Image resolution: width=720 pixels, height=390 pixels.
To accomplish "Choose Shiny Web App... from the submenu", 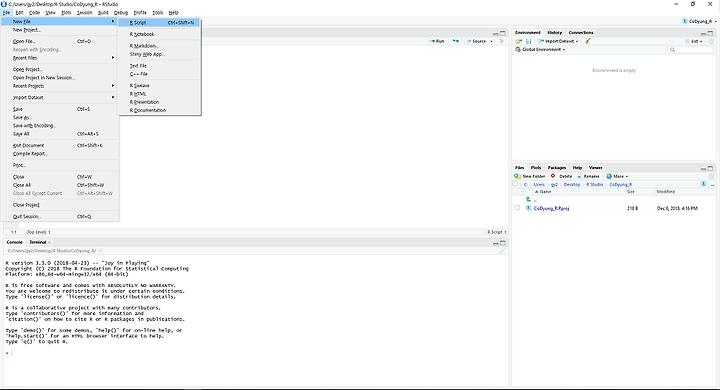I will (x=159, y=54).
